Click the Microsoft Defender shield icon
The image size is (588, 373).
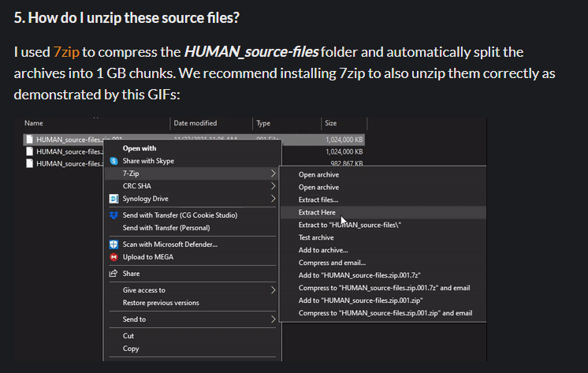[x=114, y=244]
